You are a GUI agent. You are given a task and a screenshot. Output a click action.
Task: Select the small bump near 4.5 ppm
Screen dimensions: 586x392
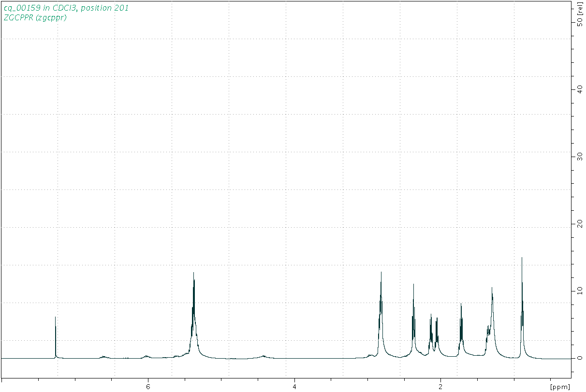tap(263, 356)
